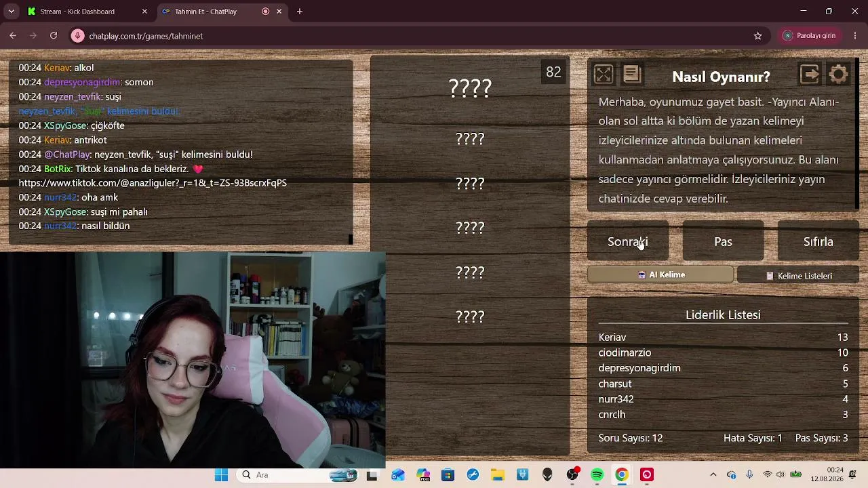Switch to Kelime Listeleri mode
Viewport: 868px width, 488px height.
[x=798, y=276]
